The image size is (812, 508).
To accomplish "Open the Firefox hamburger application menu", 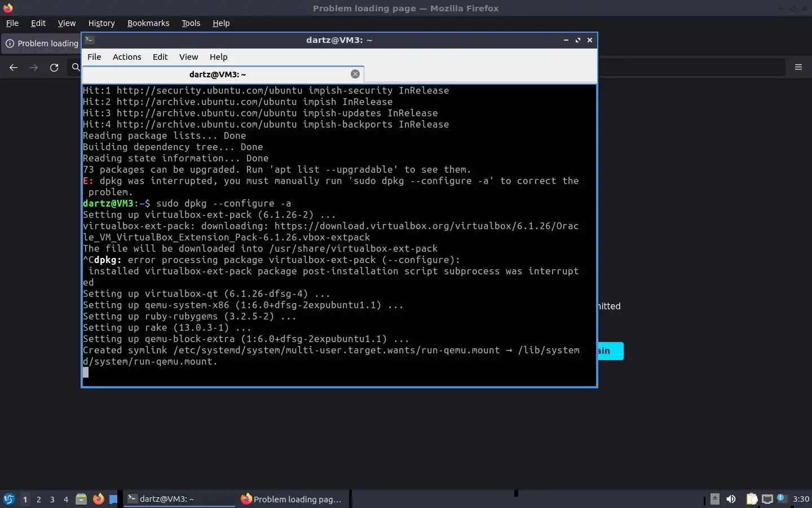I will coord(798,67).
